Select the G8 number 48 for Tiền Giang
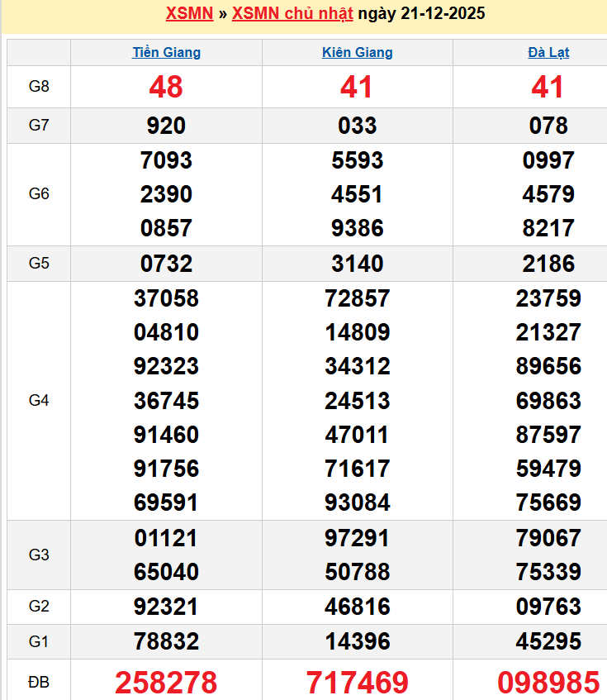Screen dimensions: 607x700 tap(166, 87)
